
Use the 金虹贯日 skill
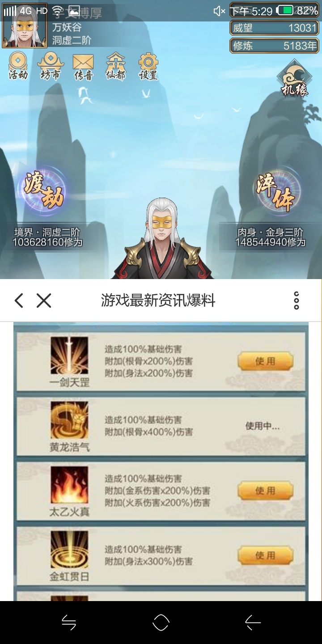click(265, 555)
